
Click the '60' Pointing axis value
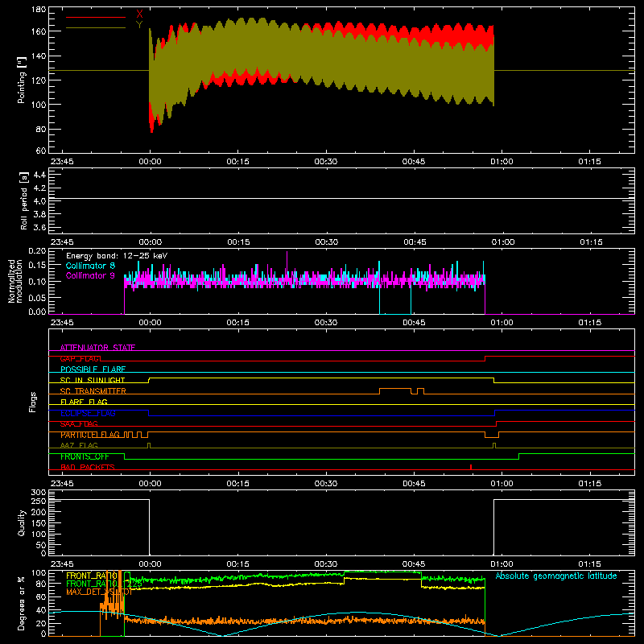point(41,151)
